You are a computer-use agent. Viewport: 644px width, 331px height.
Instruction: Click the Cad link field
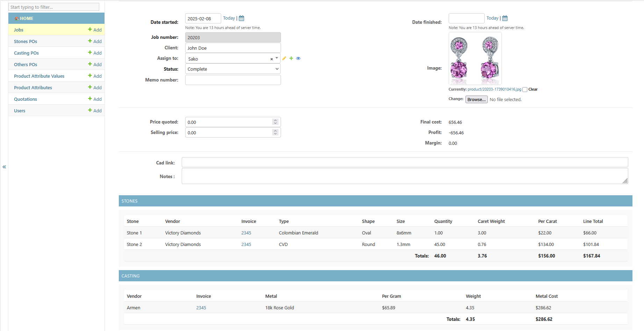[405, 162]
